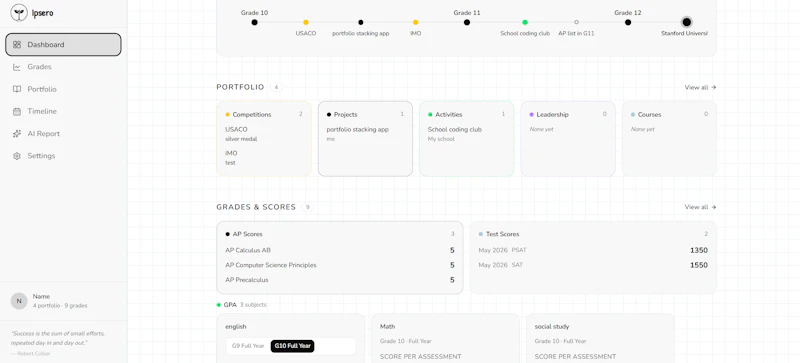Click the Name profile entry in sidebar
Screen dimensions: 800x363
pos(63,301)
